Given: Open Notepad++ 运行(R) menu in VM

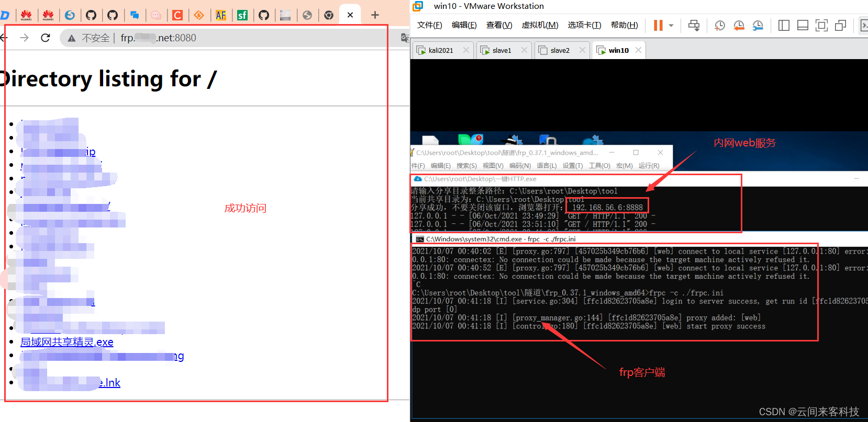Looking at the screenshot, I should tap(649, 166).
